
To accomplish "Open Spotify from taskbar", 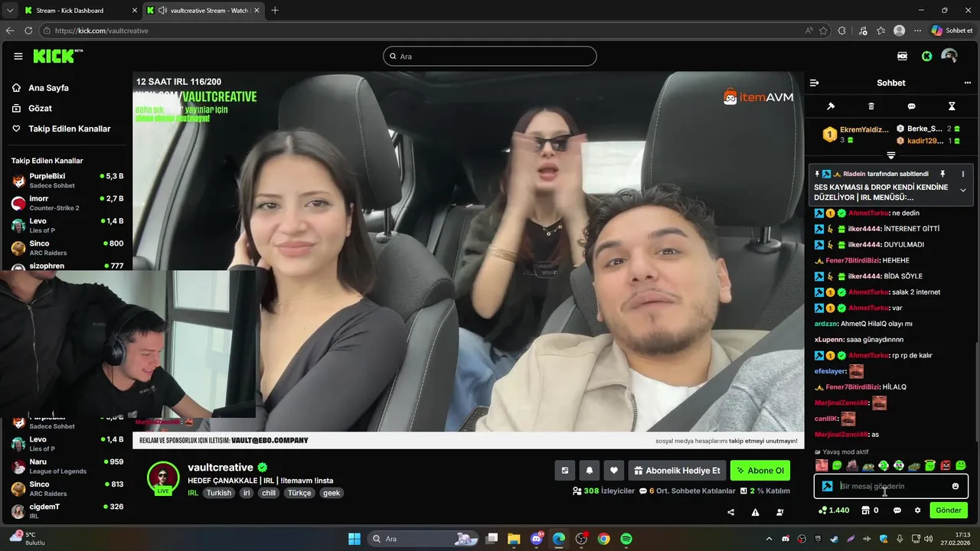I will pyautogui.click(x=626, y=539).
